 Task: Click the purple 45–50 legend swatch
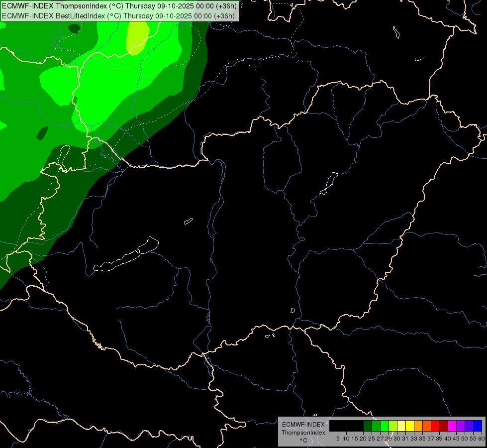461,426
